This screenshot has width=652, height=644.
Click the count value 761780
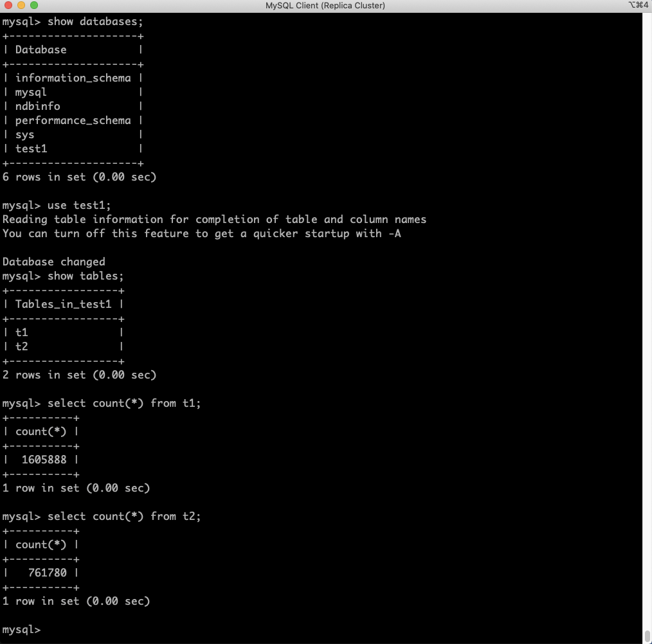(48, 573)
